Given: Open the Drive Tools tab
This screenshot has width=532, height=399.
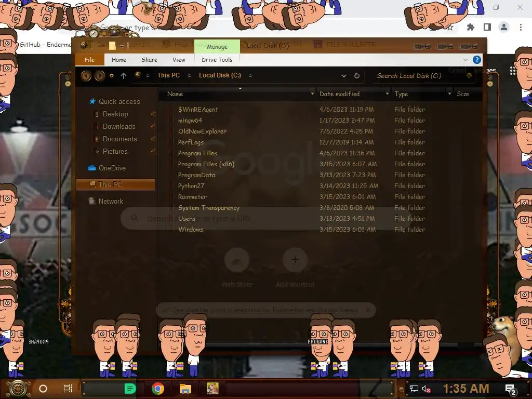Looking at the screenshot, I should click(217, 60).
